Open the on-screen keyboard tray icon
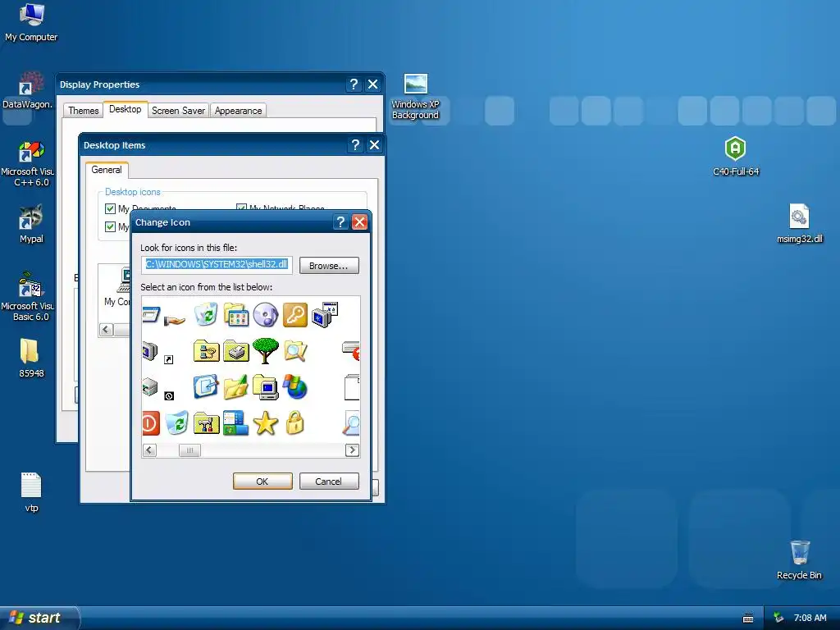 748,619
